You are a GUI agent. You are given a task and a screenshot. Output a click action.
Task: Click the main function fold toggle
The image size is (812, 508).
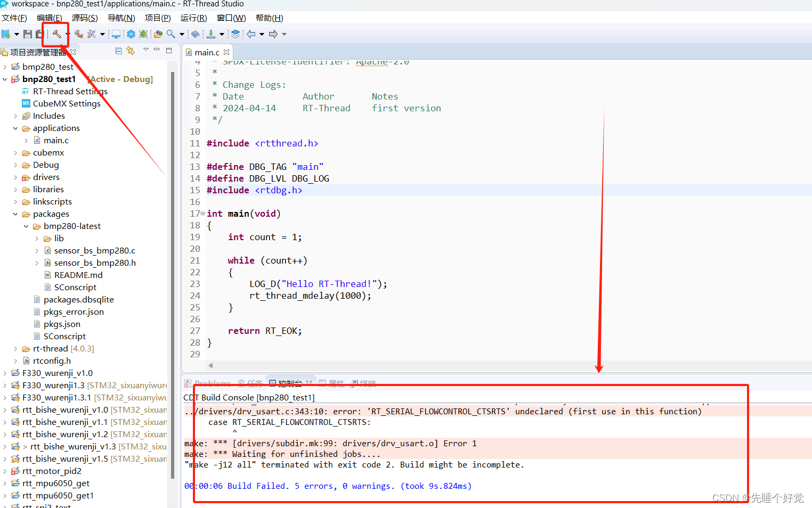click(x=202, y=213)
